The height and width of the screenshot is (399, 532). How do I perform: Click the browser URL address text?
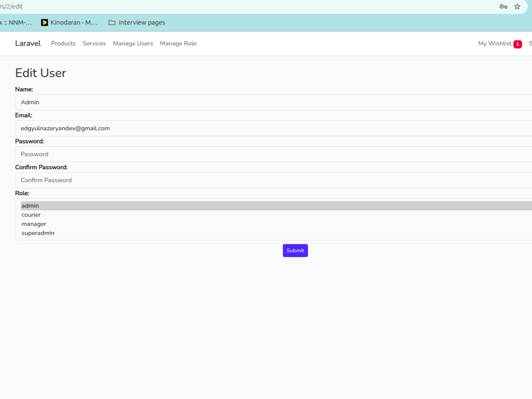click(x=11, y=6)
